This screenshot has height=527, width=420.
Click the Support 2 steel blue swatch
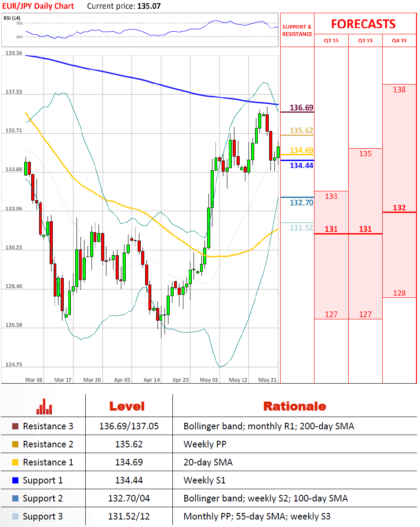[15, 498]
